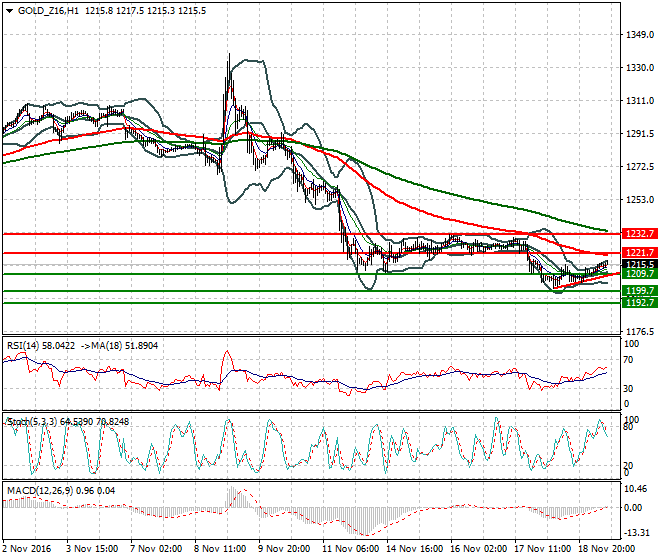Click the green 1192.7 support level label
This screenshot has width=660, height=560.
640,302
